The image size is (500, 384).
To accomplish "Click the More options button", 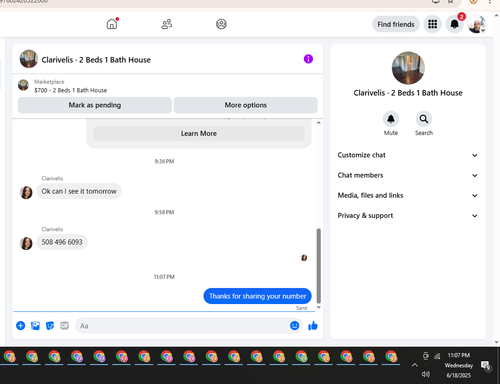I will (245, 105).
